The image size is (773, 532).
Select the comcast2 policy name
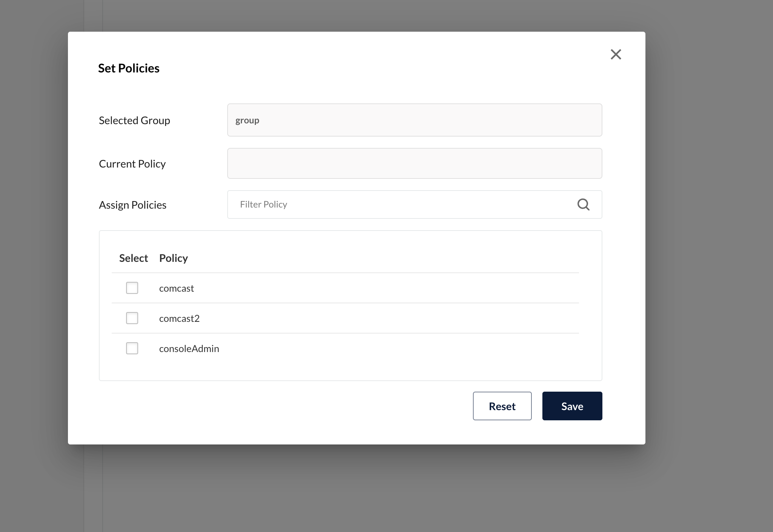[x=179, y=318]
